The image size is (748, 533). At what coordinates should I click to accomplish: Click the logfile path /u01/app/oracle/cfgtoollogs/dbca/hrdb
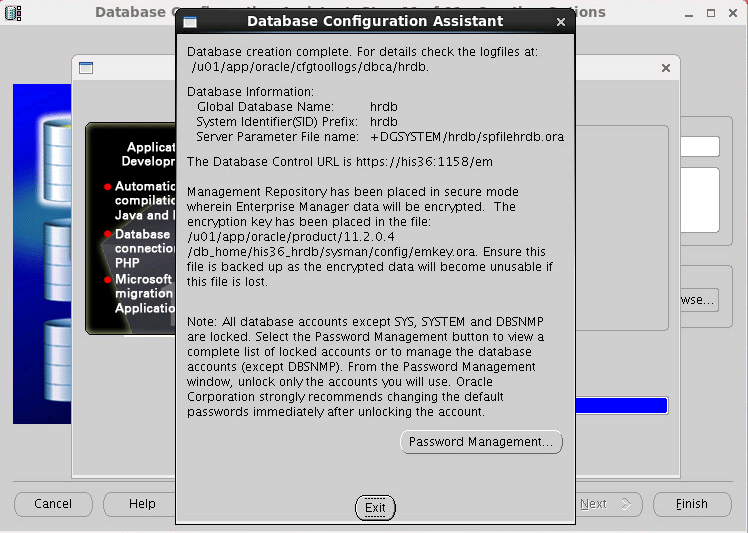click(310, 67)
